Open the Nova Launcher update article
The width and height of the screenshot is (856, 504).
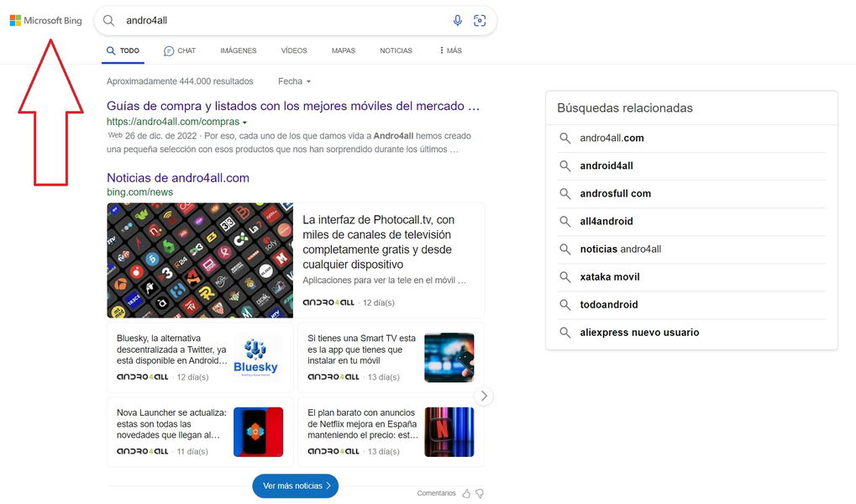(x=171, y=423)
